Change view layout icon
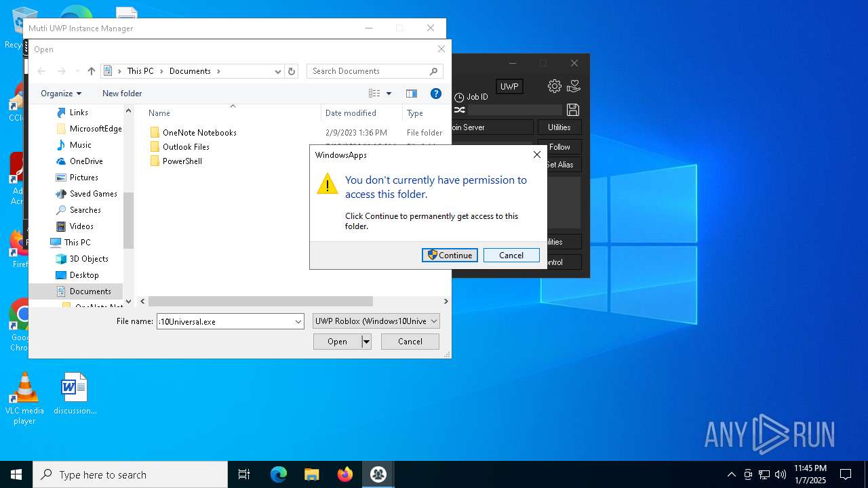Screen dimensions: 868x488 tap(374, 94)
